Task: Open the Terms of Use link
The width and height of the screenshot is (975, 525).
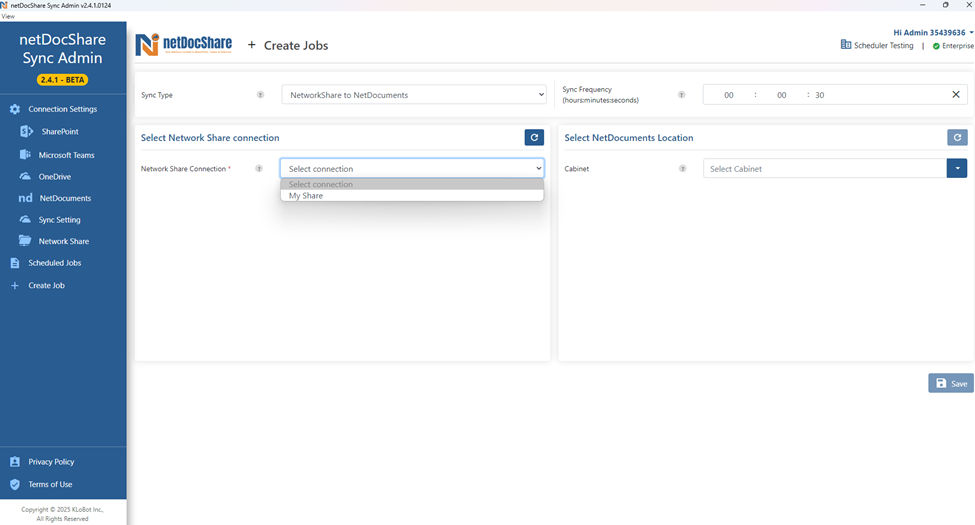Action: click(50, 484)
